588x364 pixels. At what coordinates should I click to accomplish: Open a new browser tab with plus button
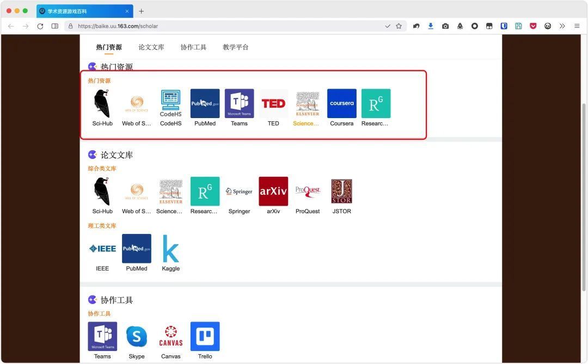[142, 11]
